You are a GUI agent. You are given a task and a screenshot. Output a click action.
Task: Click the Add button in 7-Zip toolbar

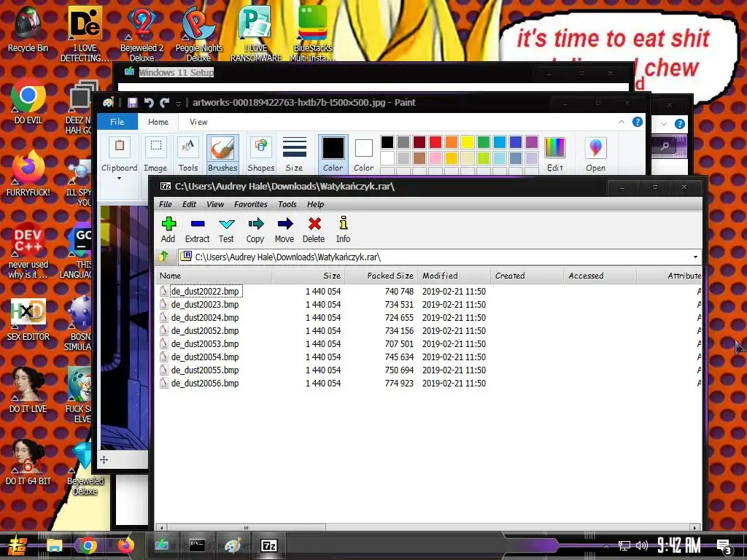tap(169, 230)
